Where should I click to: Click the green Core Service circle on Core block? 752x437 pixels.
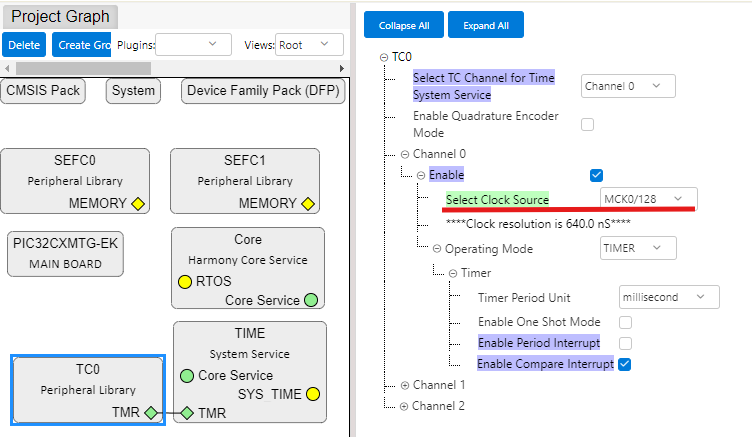(311, 300)
